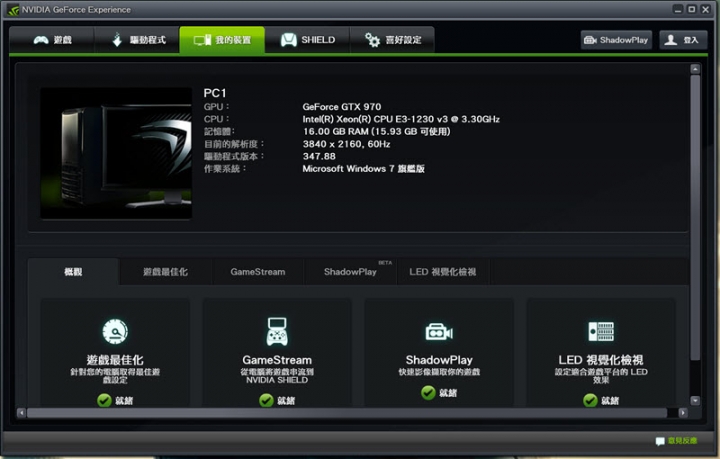Click the vertical scrollbar up arrow
The image size is (720, 459).
click(x=695, y=69)
